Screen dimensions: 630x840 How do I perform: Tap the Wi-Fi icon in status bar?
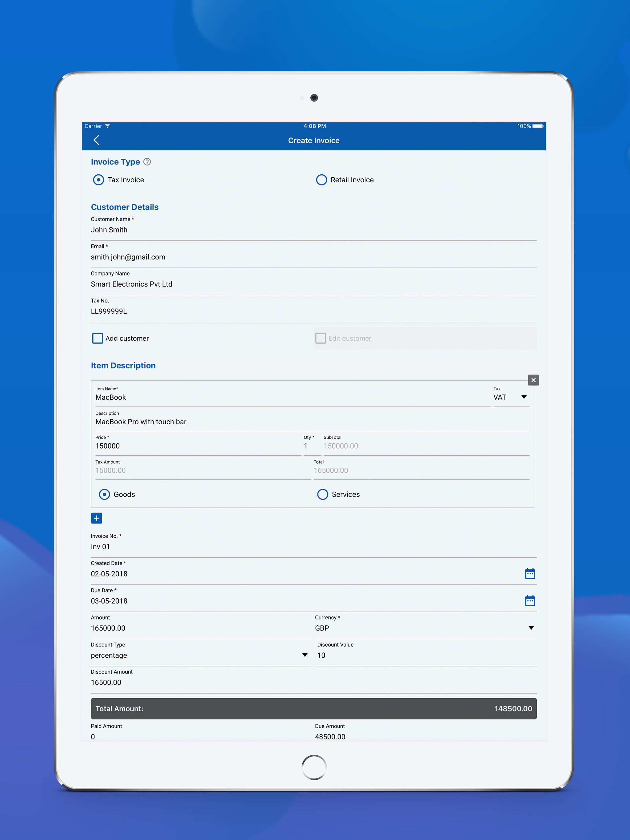coord(108,126)
